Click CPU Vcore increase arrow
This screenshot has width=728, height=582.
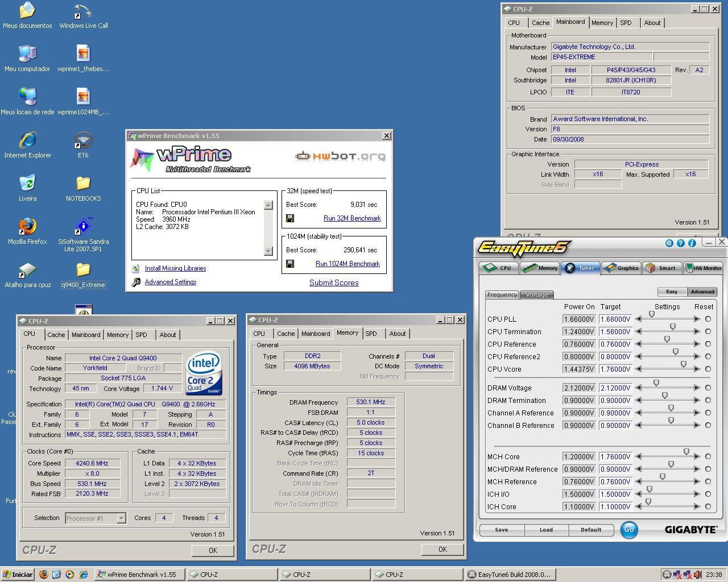[697, 369]
